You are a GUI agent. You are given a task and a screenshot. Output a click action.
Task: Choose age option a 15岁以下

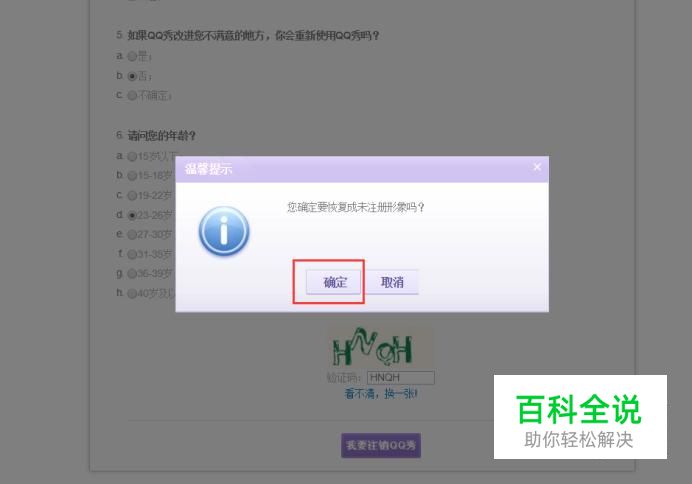pyautogui.click(x=132, y=156)
